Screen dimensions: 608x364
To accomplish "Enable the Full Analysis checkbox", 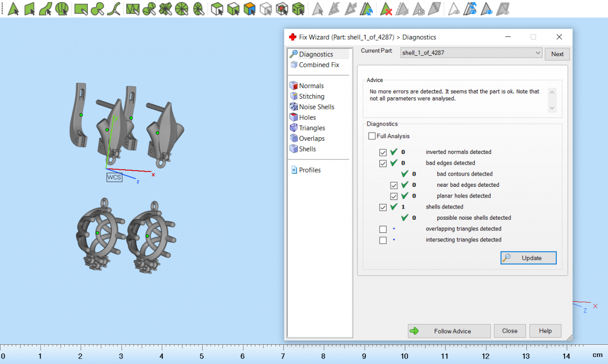I will pos(372,136).
